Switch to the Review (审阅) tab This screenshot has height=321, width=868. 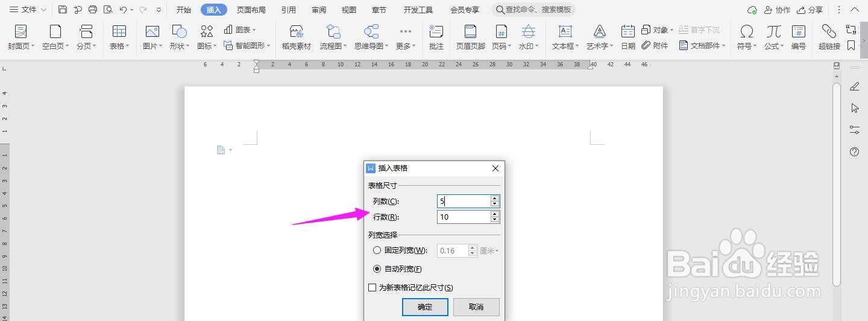click(319, 10)
